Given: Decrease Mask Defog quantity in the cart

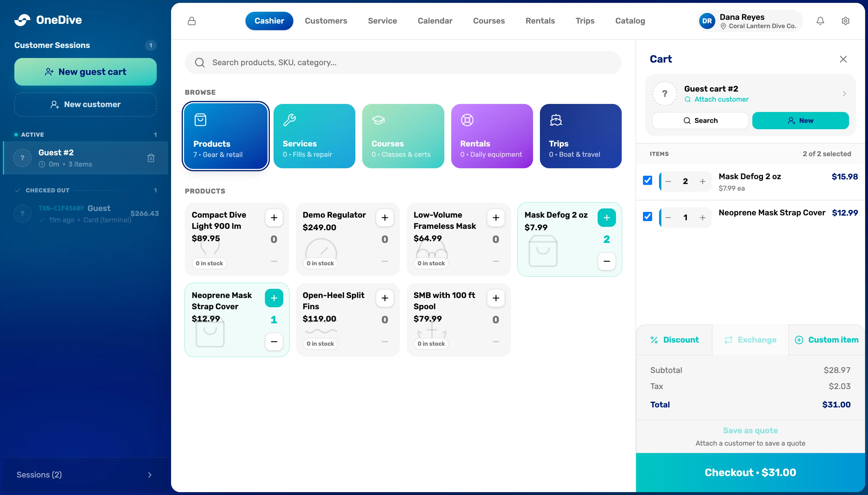Looking at the screenshot, I should 668,181.
